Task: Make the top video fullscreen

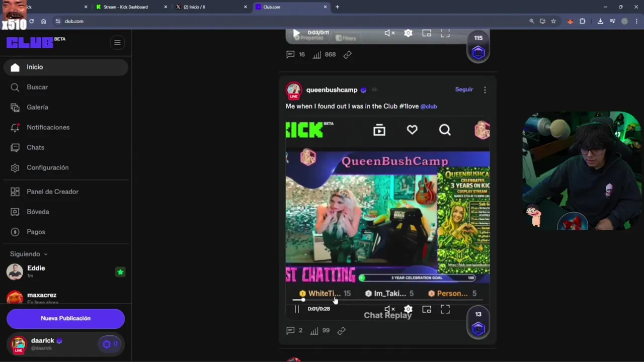Action: pos(445,33)
